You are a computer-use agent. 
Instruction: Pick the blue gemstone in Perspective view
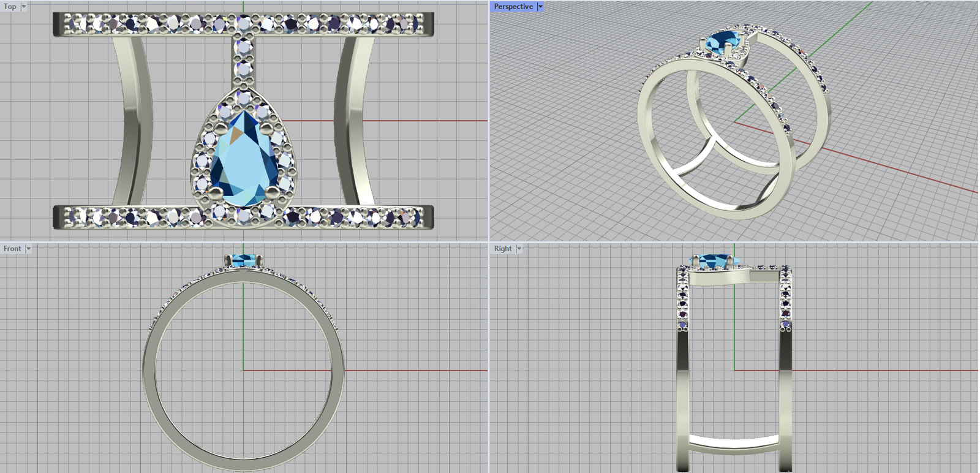pyautogui.click(x=723, y=43)
